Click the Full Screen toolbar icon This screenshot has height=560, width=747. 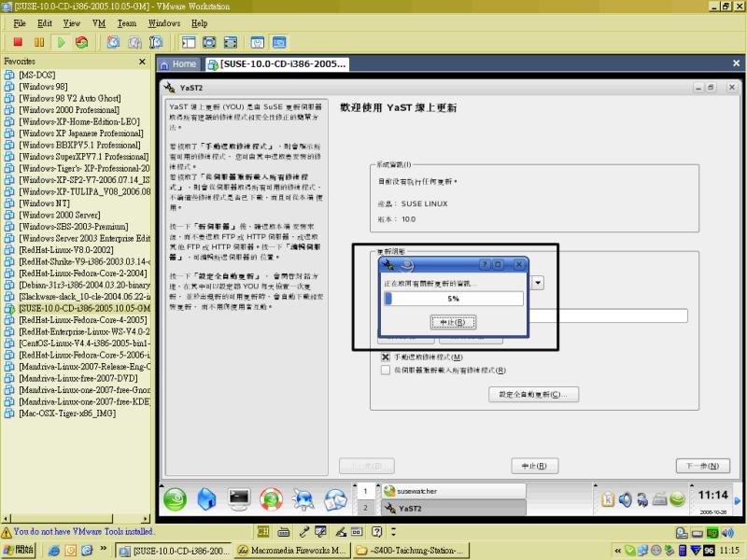pos(209,42)
